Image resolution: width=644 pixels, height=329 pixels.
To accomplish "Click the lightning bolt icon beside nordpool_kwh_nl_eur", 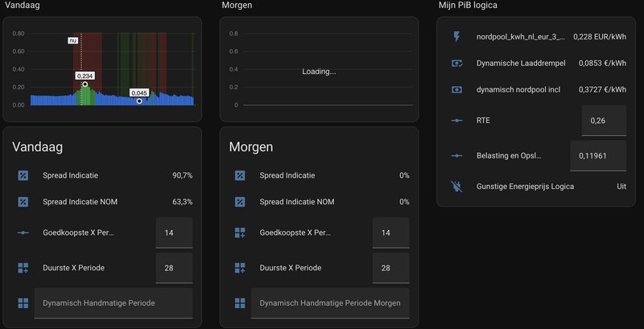I will point(457,37).
